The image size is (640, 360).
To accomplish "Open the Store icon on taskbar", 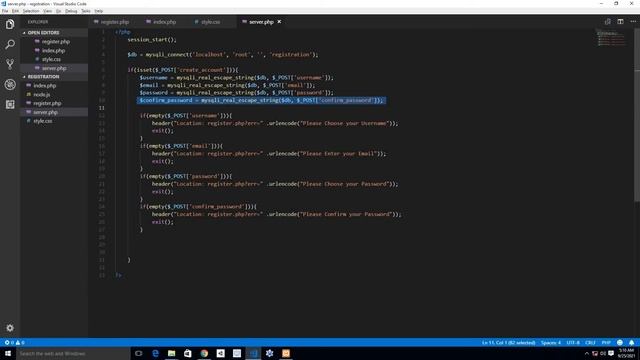I will [x=188, y=353].
